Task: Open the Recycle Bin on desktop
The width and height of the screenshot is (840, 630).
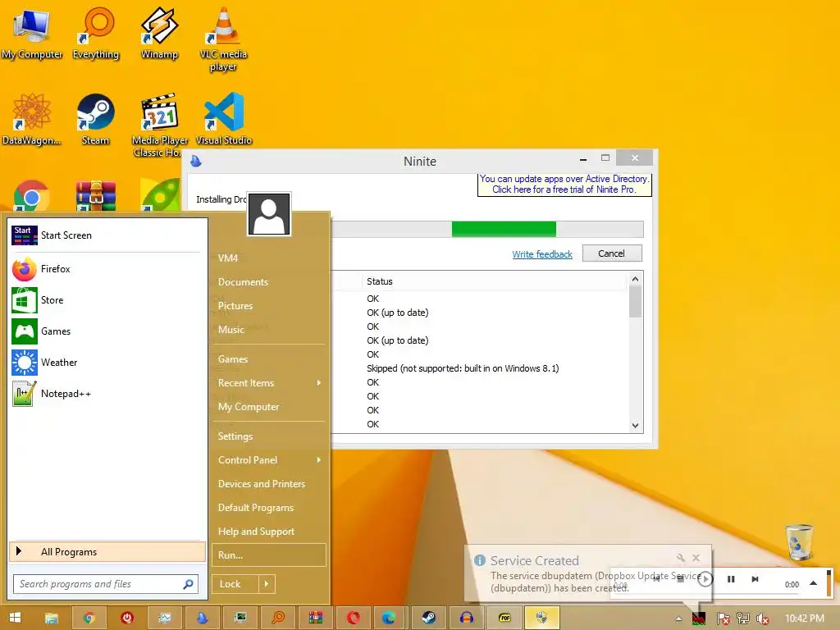Action: [799, 542]
